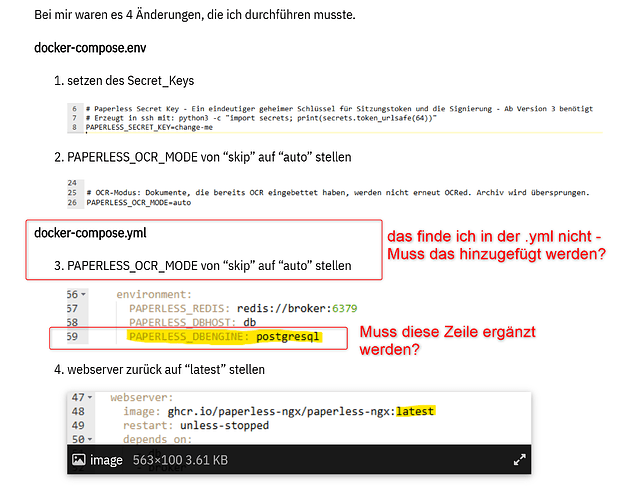Click the PAPERLESS_SECRET_KEY=change-me line
642x500 pixels.
click(x=149, y=127)
